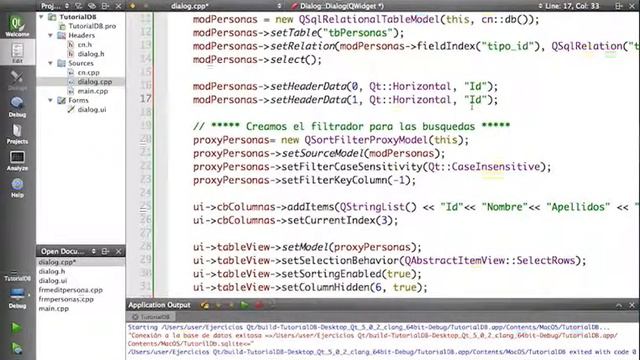Image resolution: width=640 pixels, height=360 pixels.
Task: Click filter tree icon in Projects panel
Action: [x=79, y=6]
